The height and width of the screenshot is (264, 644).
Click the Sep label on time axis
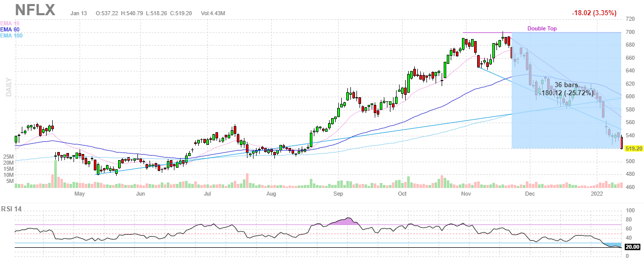coord(338,194)
